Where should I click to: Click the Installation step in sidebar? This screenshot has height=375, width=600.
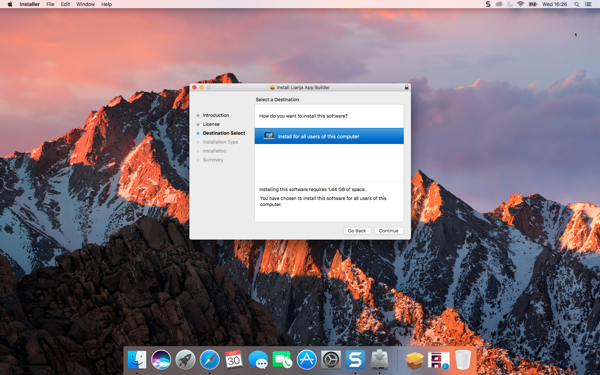[x=214, y=151]
